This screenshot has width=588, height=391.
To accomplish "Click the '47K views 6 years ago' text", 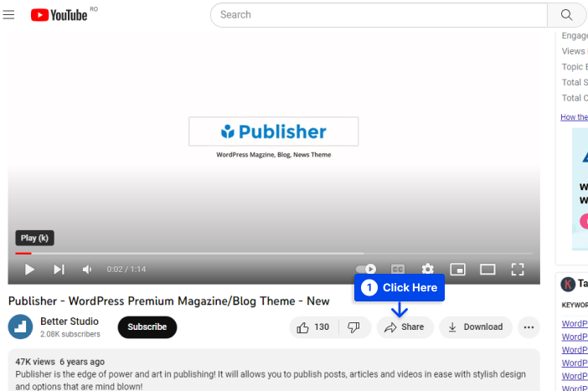I will (60, 362).
